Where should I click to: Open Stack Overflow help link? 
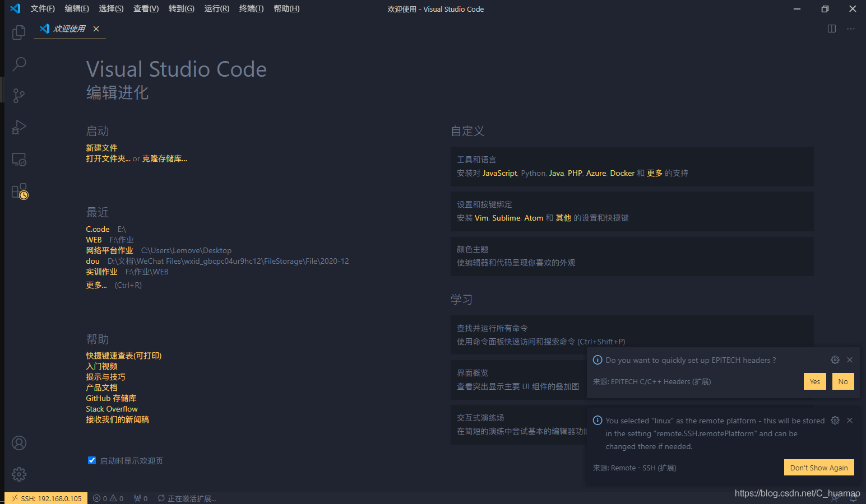[x=112, y=409]
